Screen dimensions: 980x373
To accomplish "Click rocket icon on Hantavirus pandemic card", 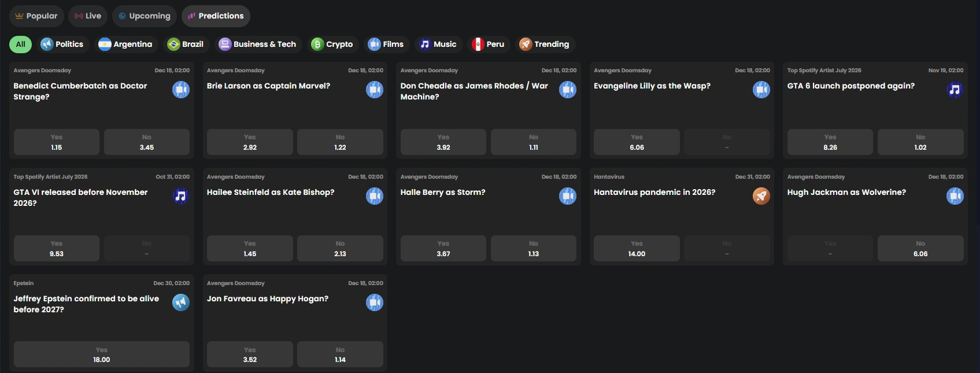I will coord(761,196).
